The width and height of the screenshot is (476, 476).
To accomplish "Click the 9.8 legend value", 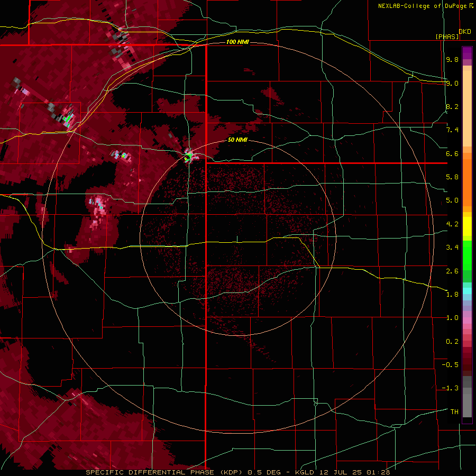I will pos(452,59).
